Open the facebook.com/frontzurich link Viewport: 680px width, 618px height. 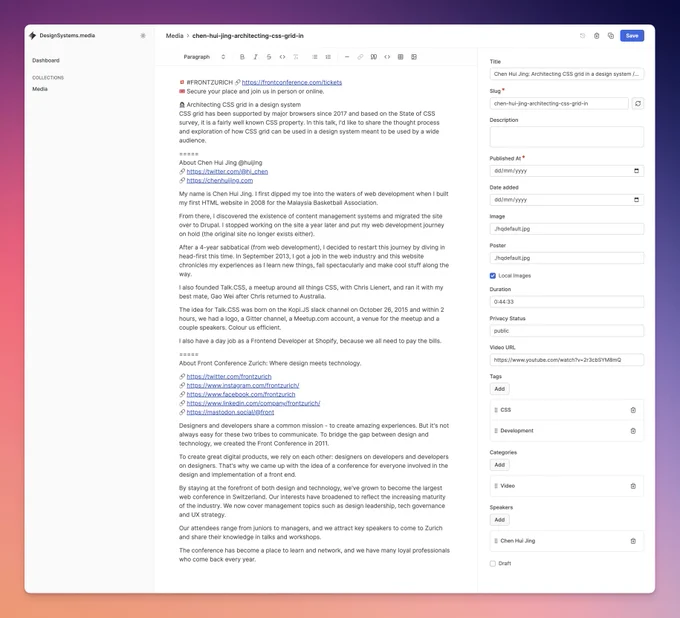coord(241,394)
